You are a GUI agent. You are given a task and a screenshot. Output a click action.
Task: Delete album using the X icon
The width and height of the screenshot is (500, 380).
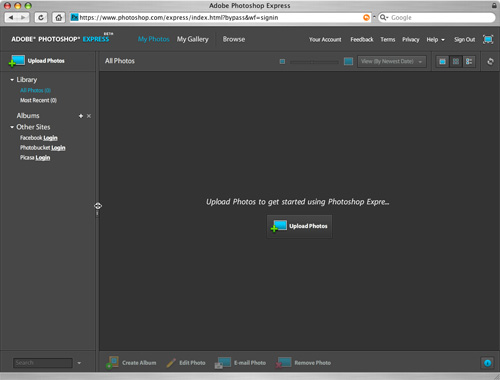point(89,116)
